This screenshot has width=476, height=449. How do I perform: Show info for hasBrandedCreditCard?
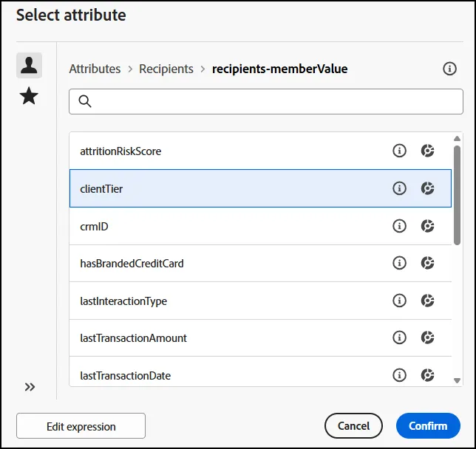pos(399,263)
